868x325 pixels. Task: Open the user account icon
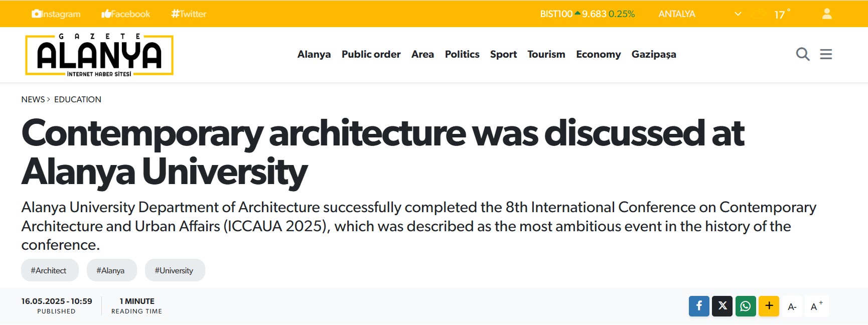click(827, 14)
